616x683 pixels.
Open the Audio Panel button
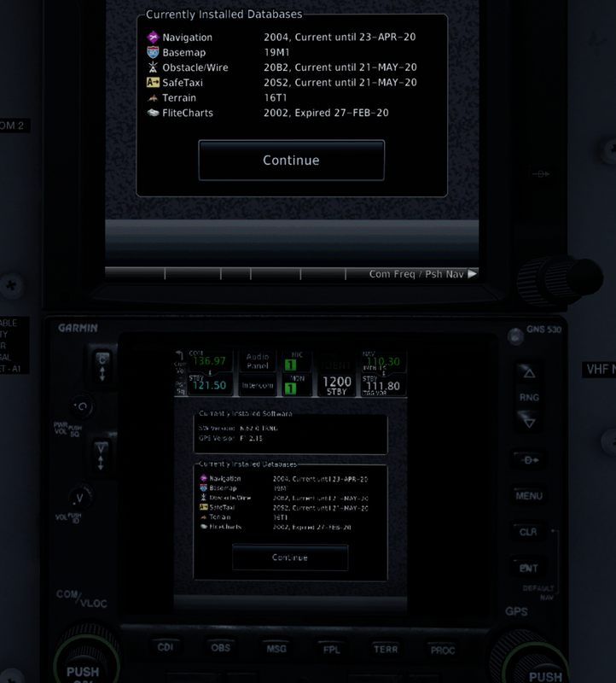coord(258,361)
